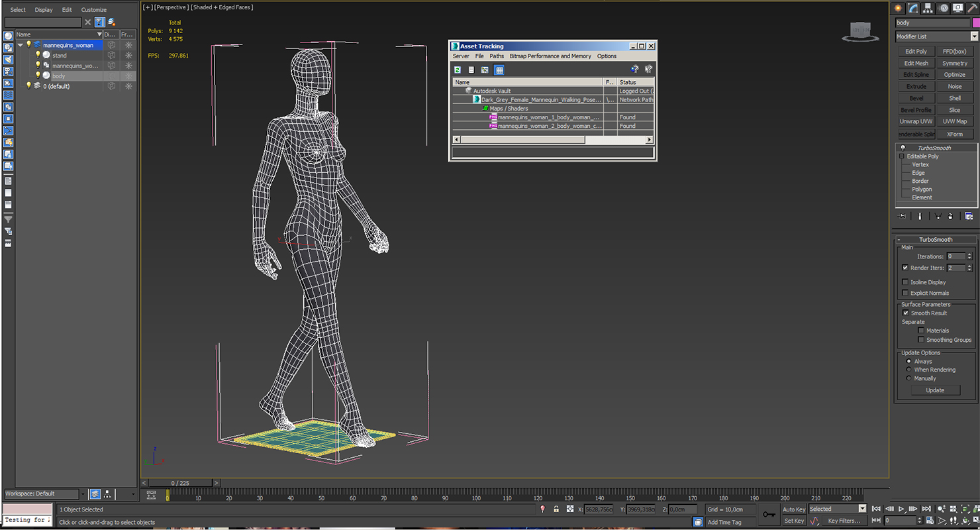
Task: Toggle the Smooth Result checkbox
Action: tap(905, 313)
